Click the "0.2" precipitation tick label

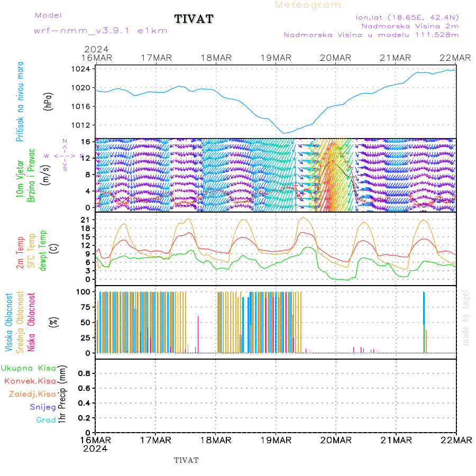(x=84, y=418)
